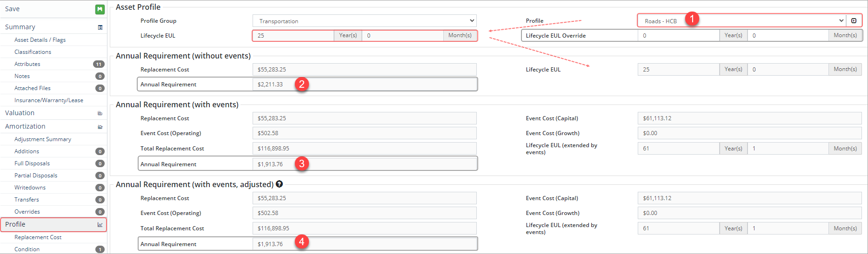Click the Lifecycle EUL years field showing 25 in Asset Profile
868x254 pixels.
294,35
